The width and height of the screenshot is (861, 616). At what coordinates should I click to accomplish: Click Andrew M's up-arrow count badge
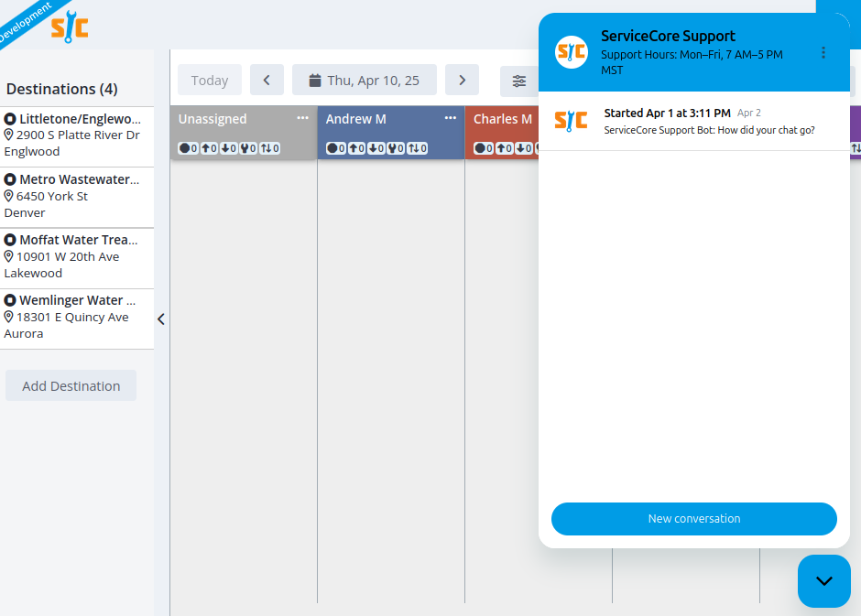point(356,148)
